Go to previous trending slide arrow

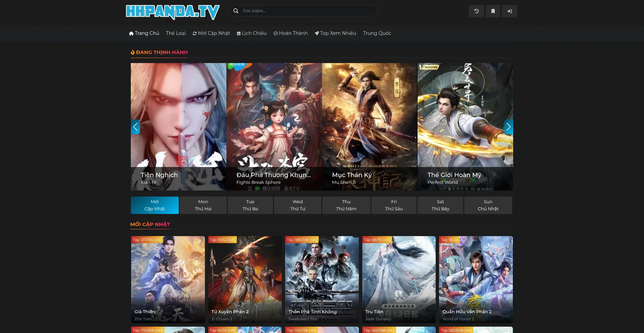135,127
